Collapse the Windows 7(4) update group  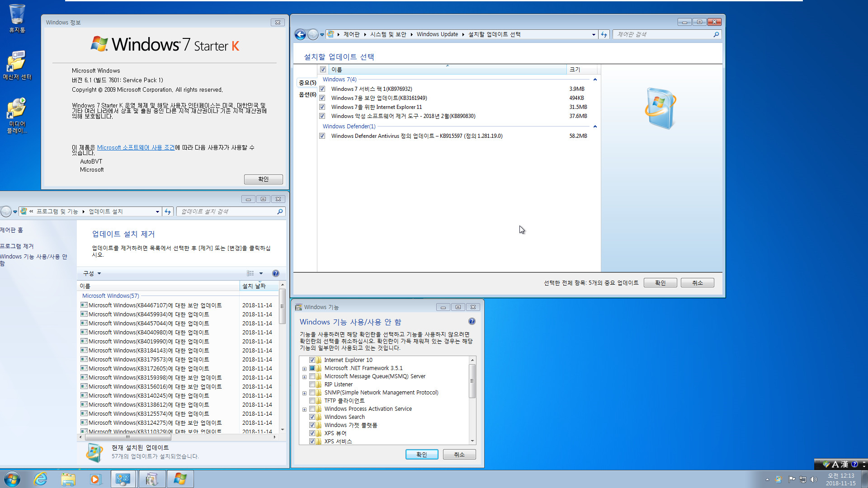595,80
